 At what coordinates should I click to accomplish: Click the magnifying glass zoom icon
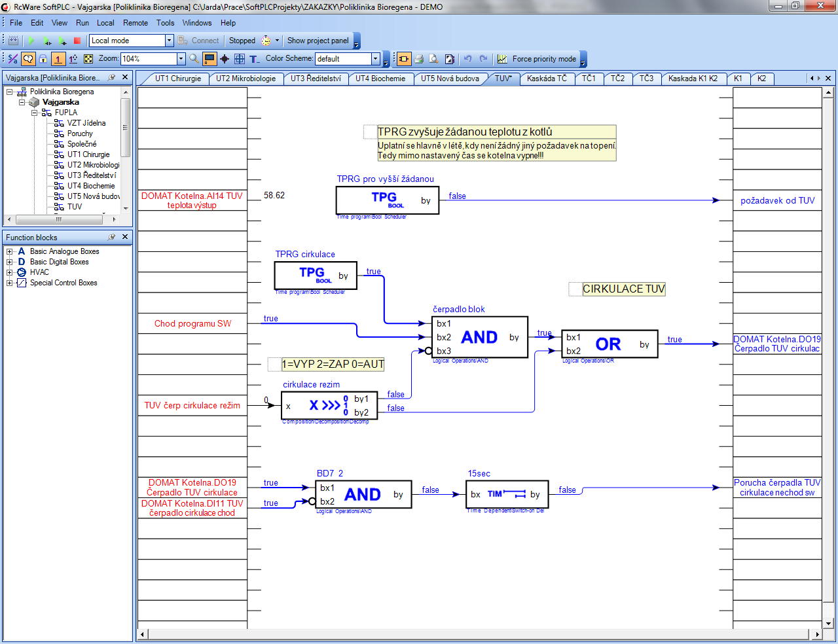[x=194, y=59]
